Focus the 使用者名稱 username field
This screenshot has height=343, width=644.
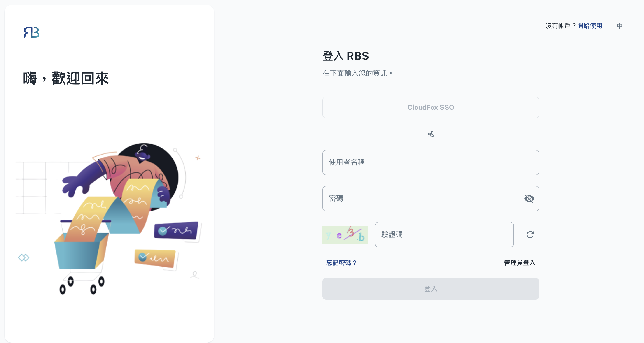[430, 162]
